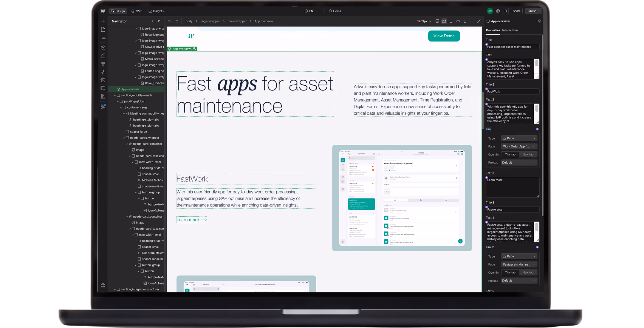Click the Title field containing Fast apps for asset maintenance
Viewport: 644px width, 328px height.
coord(512,47)
